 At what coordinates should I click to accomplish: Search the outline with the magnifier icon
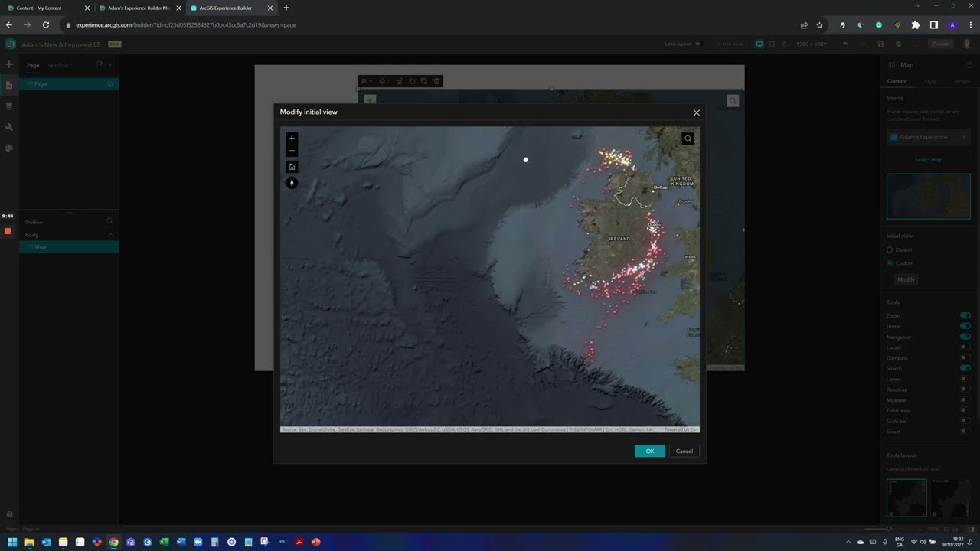[109, 221]
